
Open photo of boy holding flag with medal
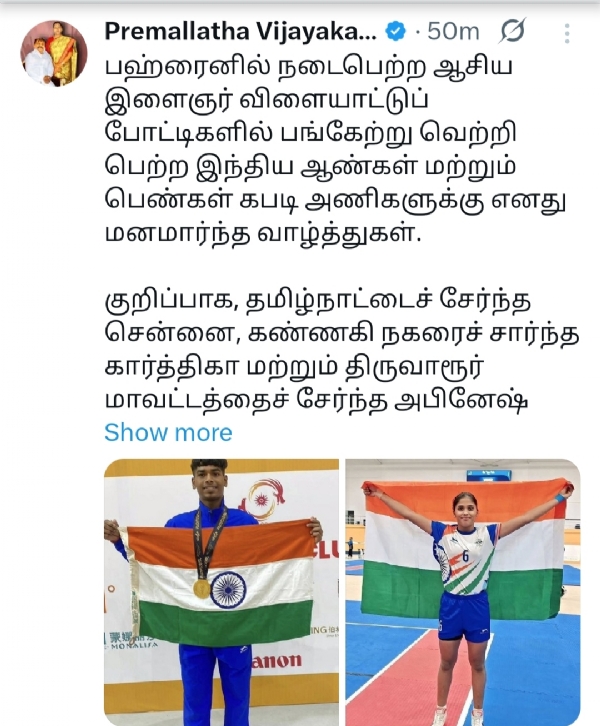(x=221, y=592)
